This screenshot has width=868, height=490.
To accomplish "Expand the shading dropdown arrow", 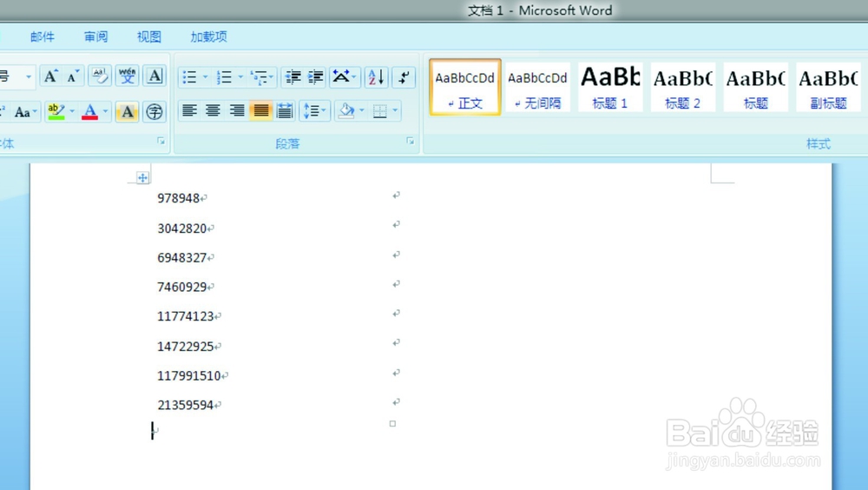I will [362, 111].
